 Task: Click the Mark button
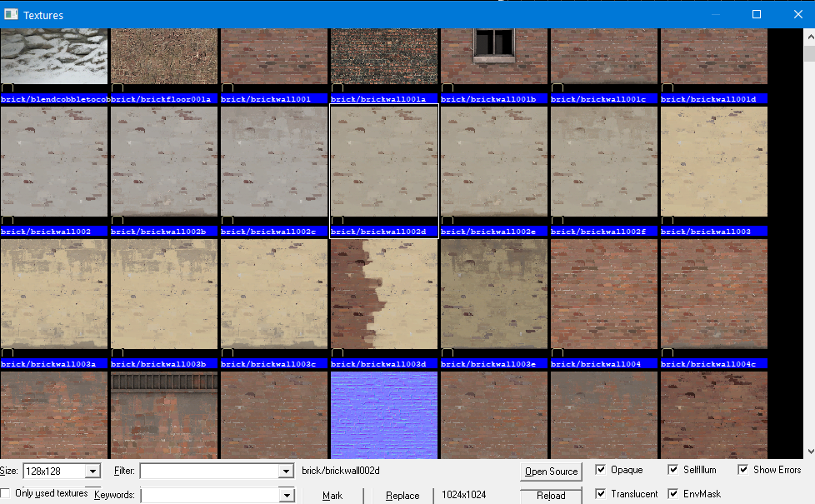332,496
